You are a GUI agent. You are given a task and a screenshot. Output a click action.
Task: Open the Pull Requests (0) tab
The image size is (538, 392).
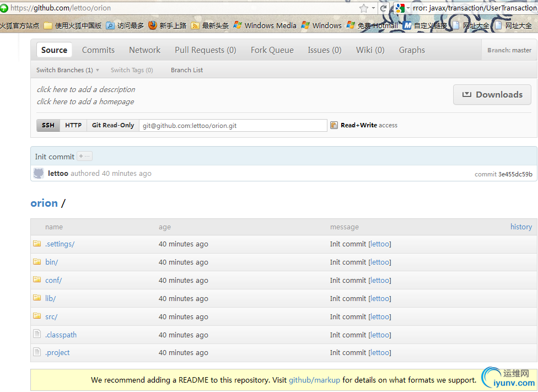click(206, 50)
